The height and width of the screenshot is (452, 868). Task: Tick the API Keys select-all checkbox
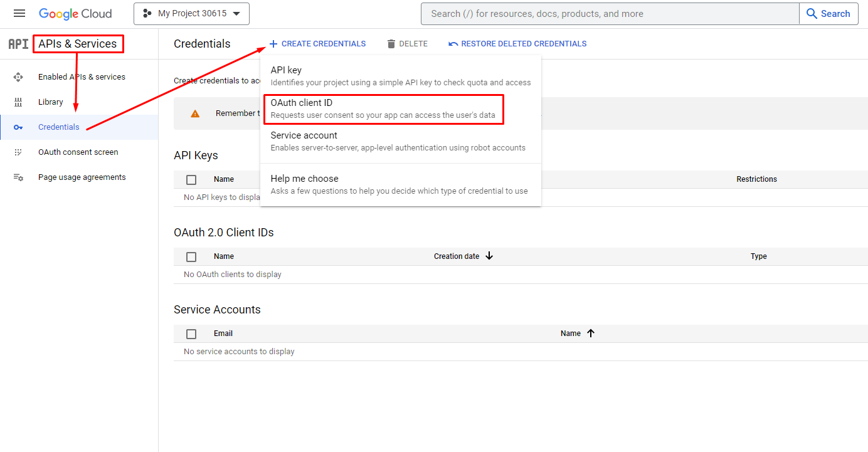pyautogui.click(x=191, y=180)
